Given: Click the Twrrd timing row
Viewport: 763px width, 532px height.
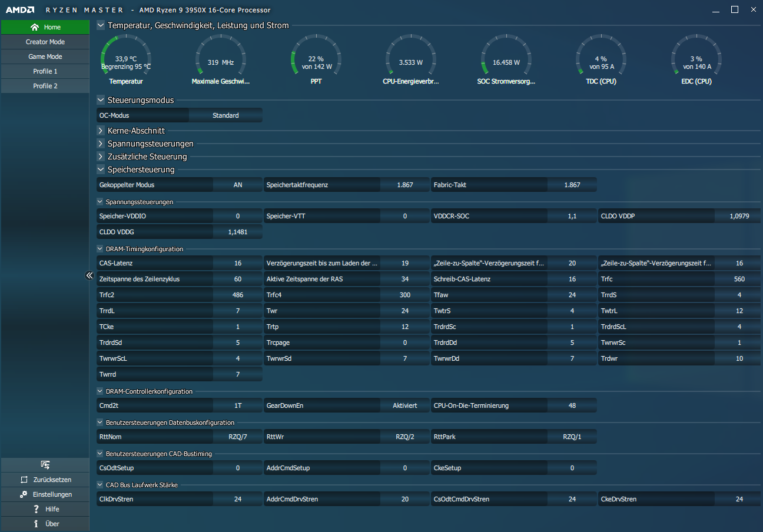Looking at the screenshot, I should point(180,374).
